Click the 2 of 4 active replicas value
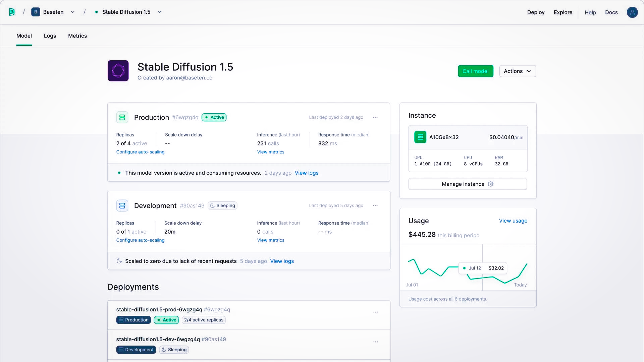This screenshot has height=362, width=644. [x=131, y=143]
